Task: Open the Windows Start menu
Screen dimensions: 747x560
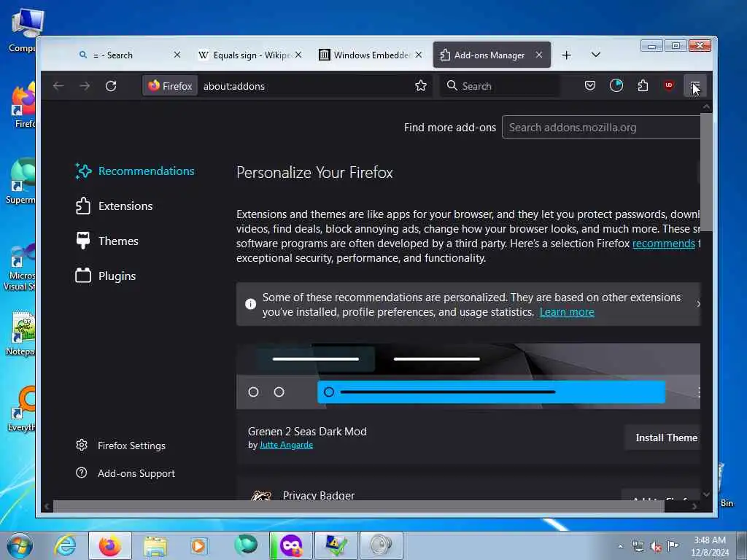Action: tap(20, 545)
